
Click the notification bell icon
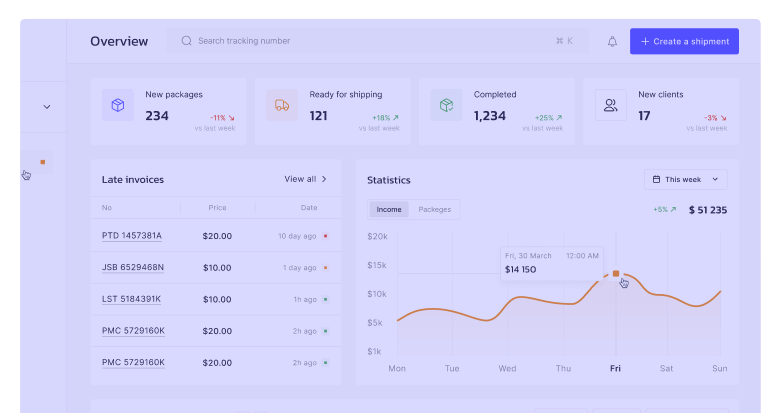pos(612,41)
